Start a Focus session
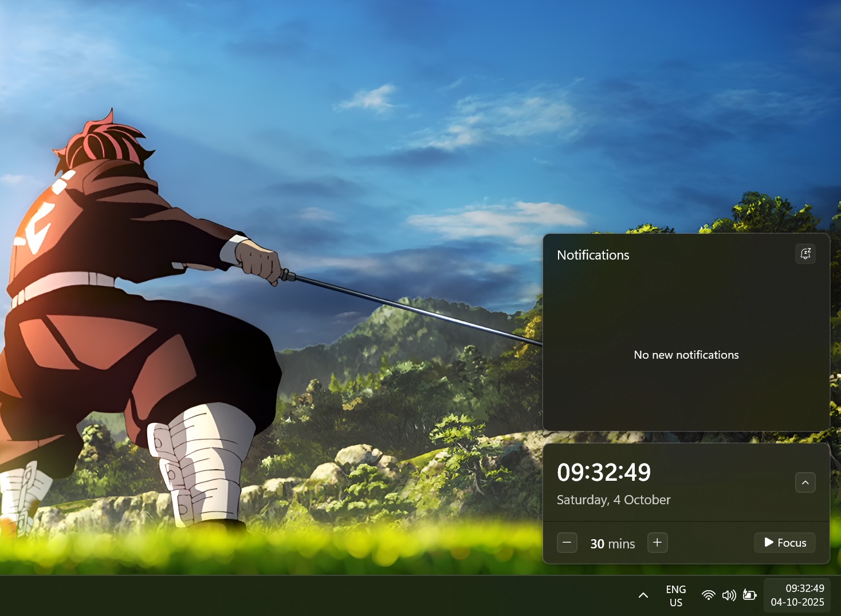Screen dimensions: 841x616 (785, 543)
